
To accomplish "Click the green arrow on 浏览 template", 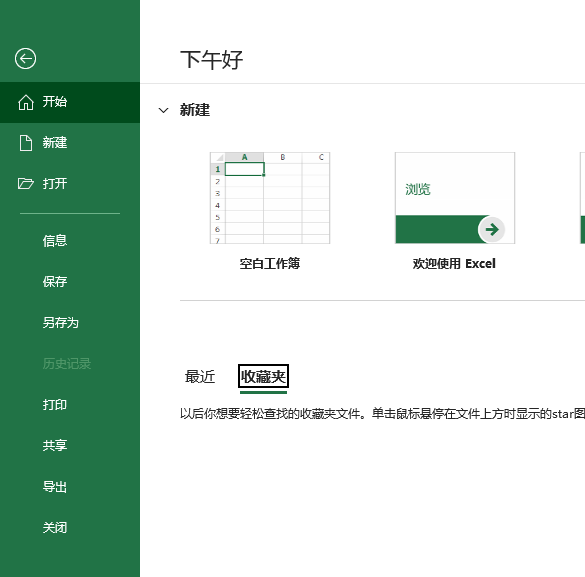I will click(492, 229).
